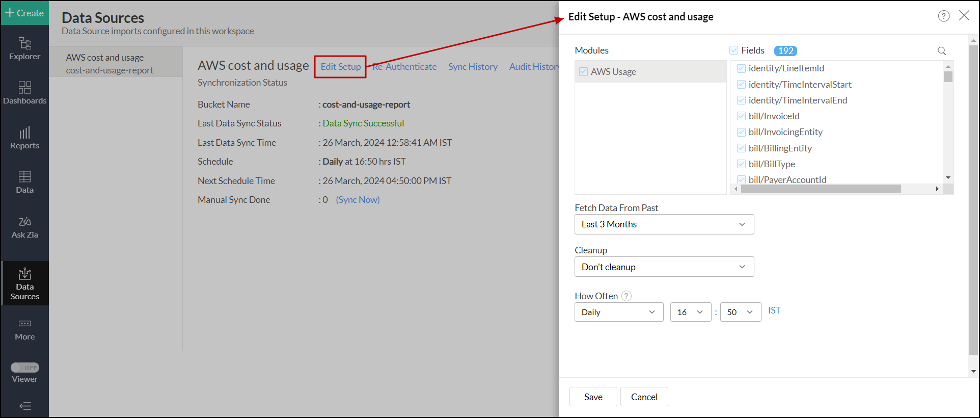The width and height of the screenshot is (980, 418).
Task: Click the Sync Now link
Action: (x=358, y=200)
